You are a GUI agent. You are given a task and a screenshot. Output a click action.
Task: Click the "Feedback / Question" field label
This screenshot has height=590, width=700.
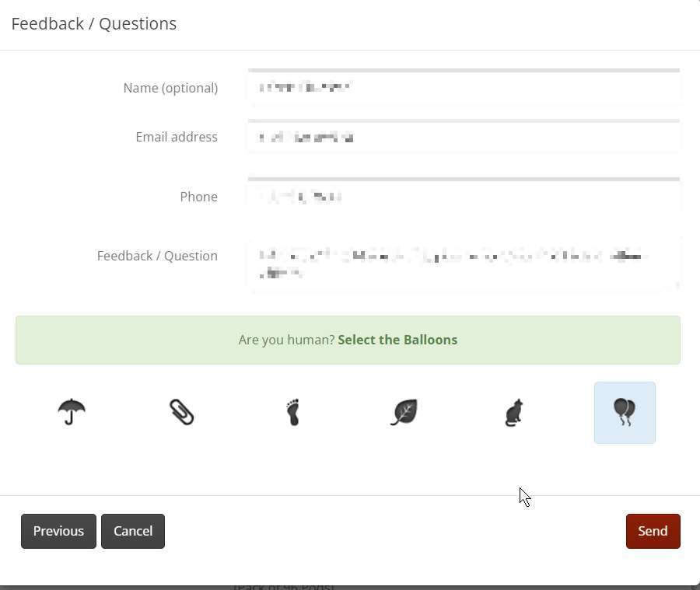pos(157,256)
